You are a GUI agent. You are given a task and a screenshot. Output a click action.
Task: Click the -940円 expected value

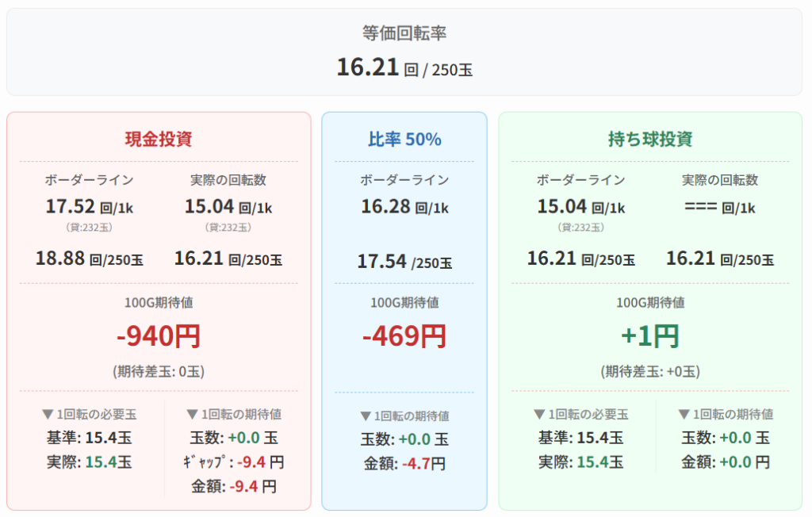pos(159,336)
